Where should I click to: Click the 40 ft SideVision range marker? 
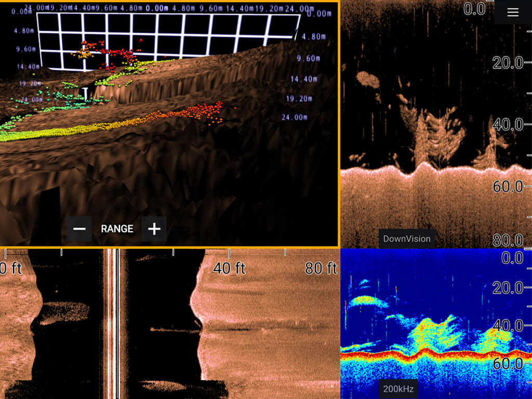(229, 269)
